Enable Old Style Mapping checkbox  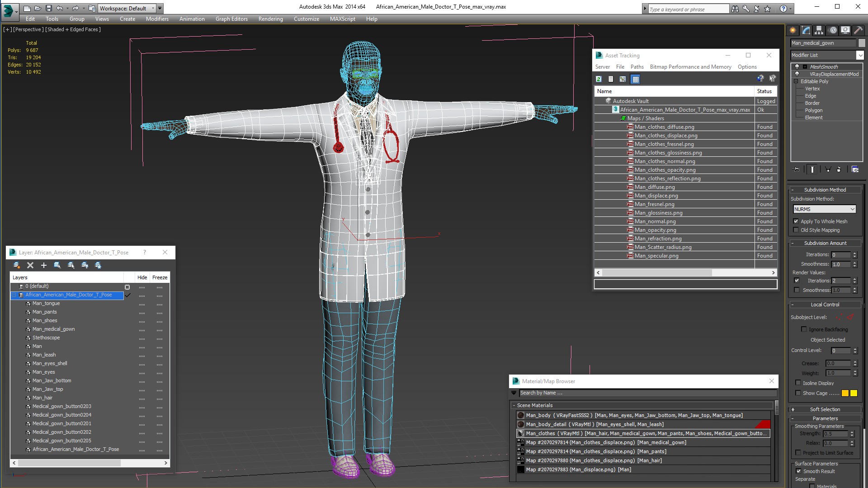coord(796,230)
